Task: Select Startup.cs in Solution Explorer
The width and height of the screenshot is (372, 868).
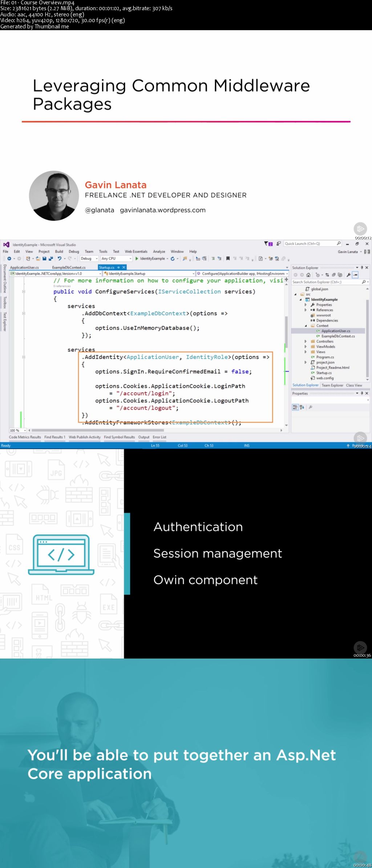Action: tap(324, 373)
